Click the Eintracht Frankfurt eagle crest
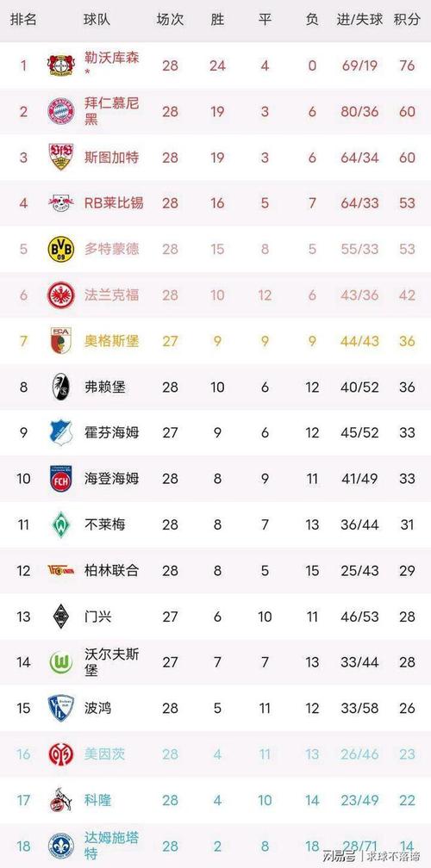This screenshot has width=431, height=868. click(61, 295)
